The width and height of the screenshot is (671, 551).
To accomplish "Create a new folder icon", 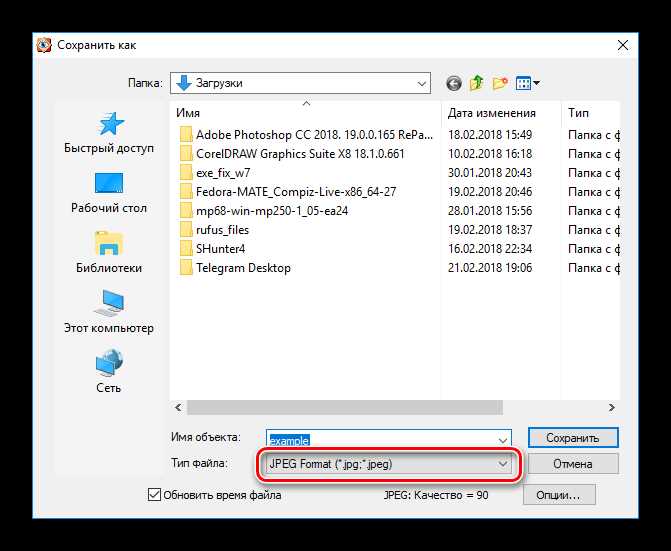I will [x=500, y=83].
